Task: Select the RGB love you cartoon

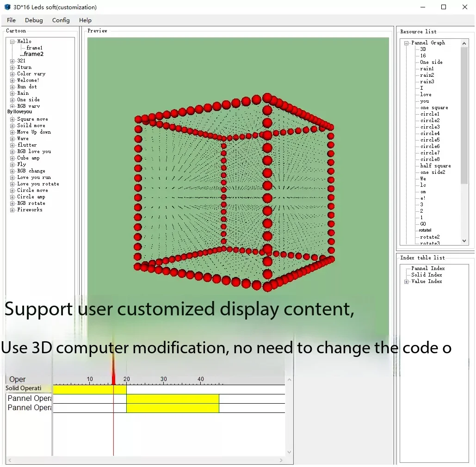Action: coord(34,151)
